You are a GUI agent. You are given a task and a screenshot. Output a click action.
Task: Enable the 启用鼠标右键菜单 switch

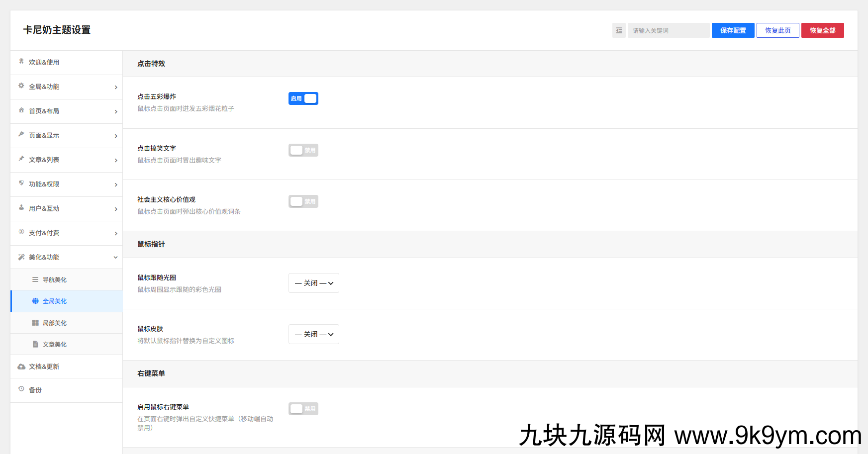(x=303, y=409)
